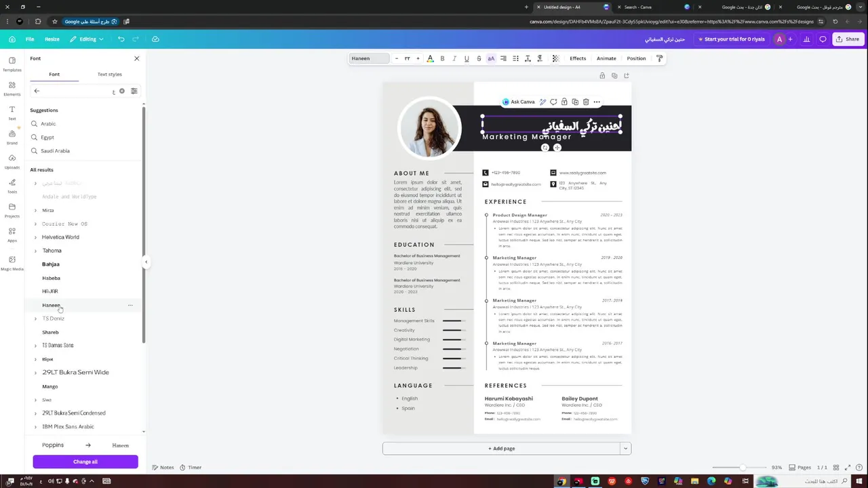Increase font size with plus button
The image size is (868, 488).
418,58
